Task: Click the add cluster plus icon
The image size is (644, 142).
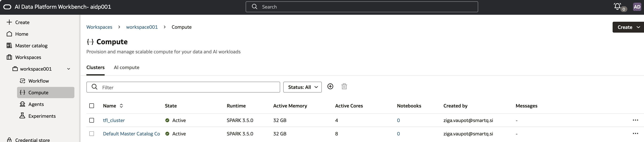Action: coord(330,86)
